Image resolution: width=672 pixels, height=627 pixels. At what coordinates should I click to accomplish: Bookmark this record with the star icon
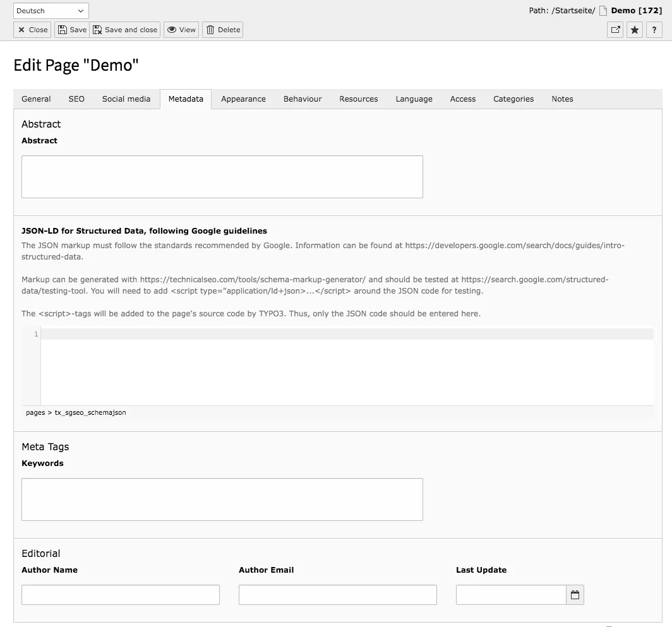[634, 29]
